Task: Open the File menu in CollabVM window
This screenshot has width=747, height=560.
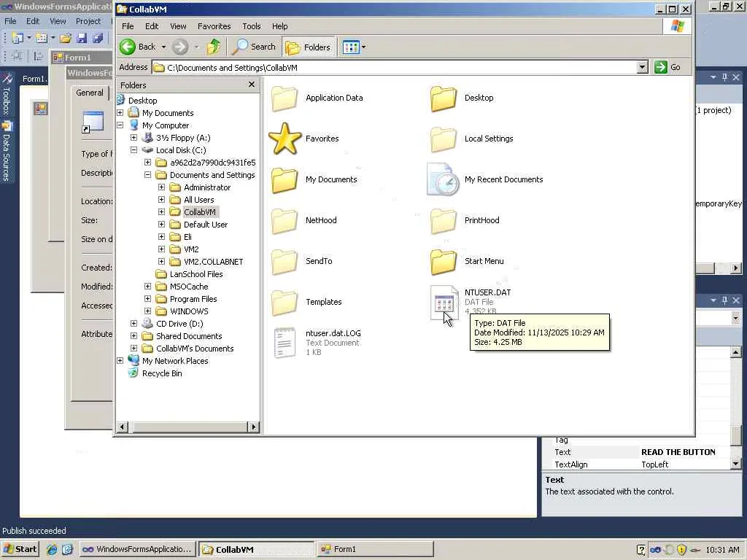Action: tap(128, 26)
